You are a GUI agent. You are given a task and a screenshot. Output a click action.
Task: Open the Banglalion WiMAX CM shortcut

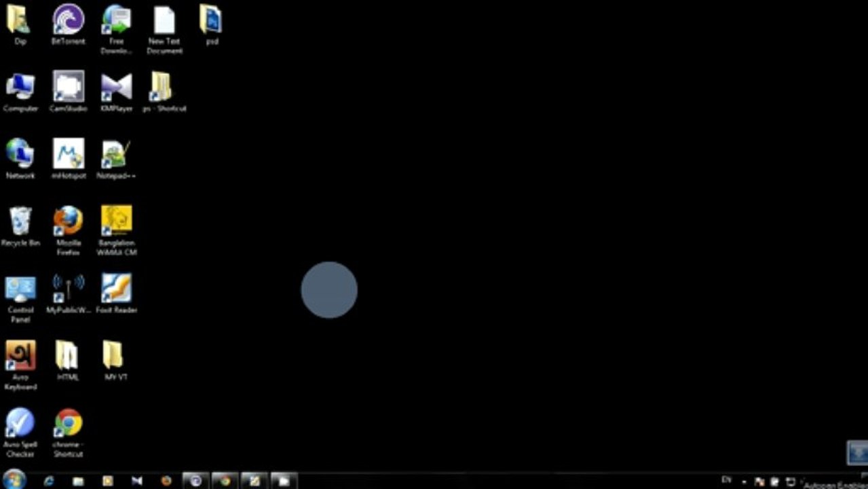pyautogui.click(x=116, y=232)
